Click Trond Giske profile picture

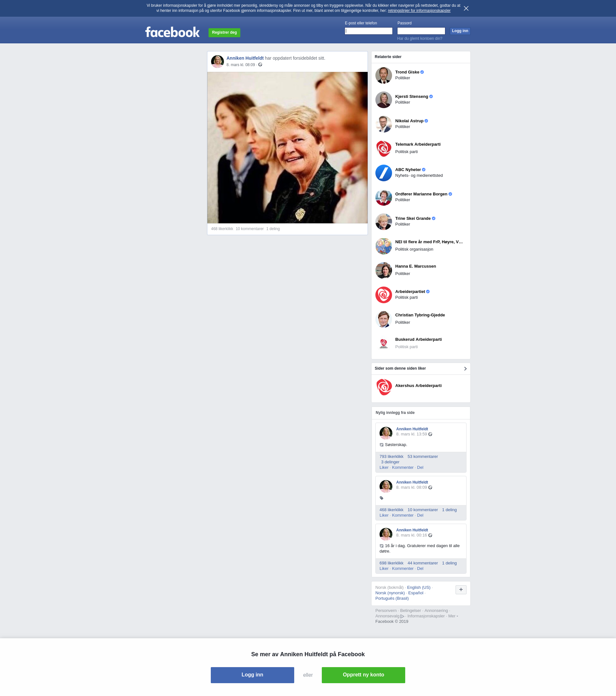pyautogui.click(x=383, y=75)
